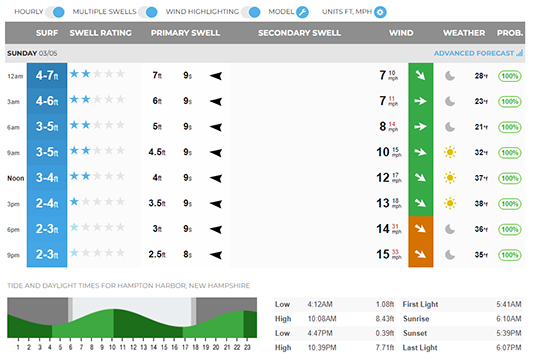Click the 3am moon weather icon
The width and height of the screenshot is (533, 363).
point(450,101)
